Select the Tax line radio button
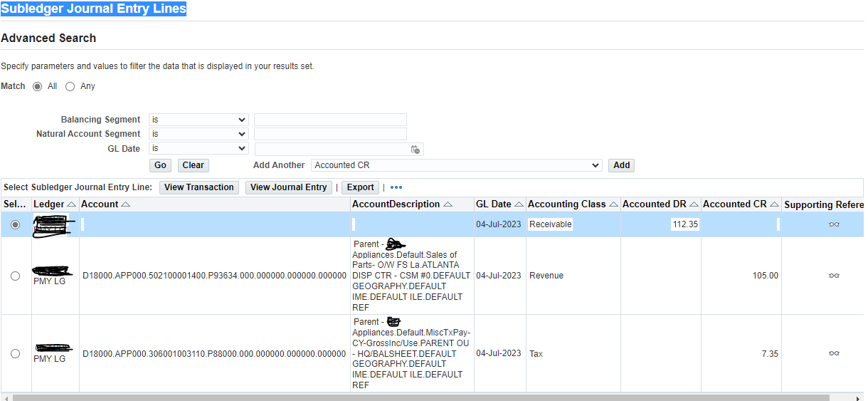Viewport: 868px width, 401px height. (16, 353)
